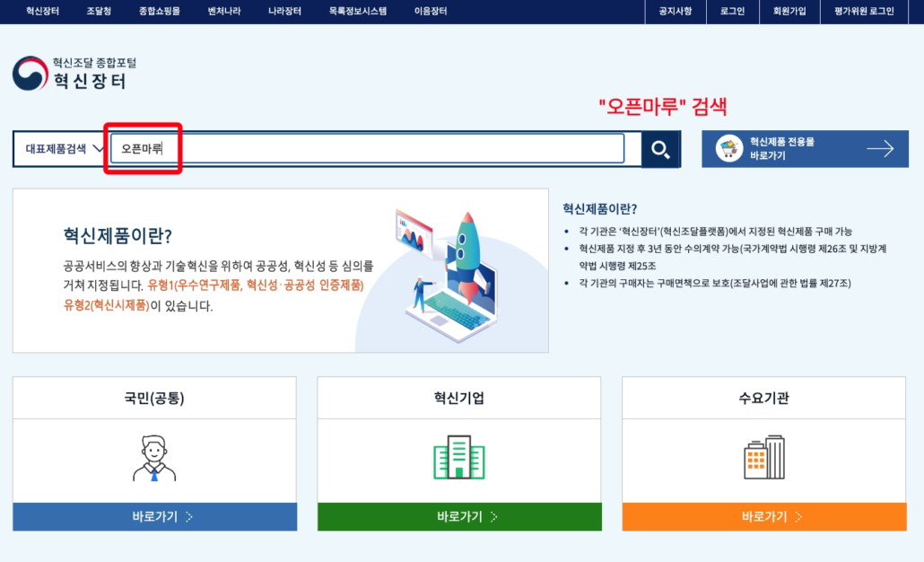Open 평가위원 로그인
The width and height of the screenshot is (924, 562).
coord(864,12)
